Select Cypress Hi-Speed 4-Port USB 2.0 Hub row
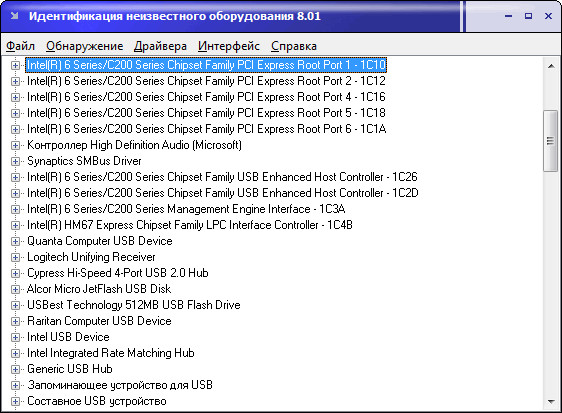The height and width of the screenshot is (413, 562). (x=118, y=273)
